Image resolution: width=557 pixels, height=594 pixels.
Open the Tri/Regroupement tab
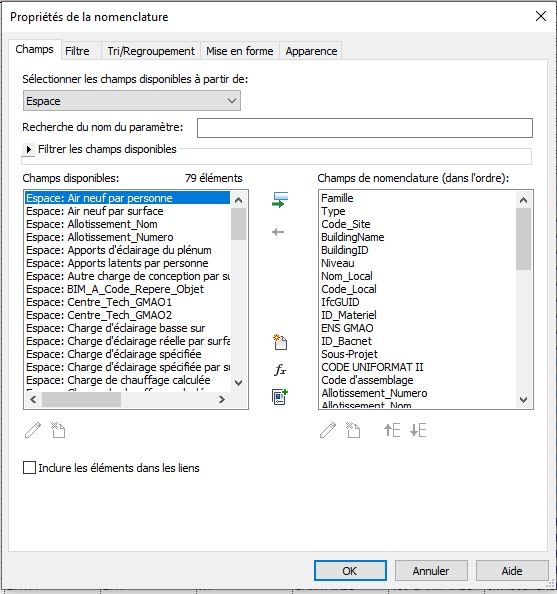click(151, 51)
